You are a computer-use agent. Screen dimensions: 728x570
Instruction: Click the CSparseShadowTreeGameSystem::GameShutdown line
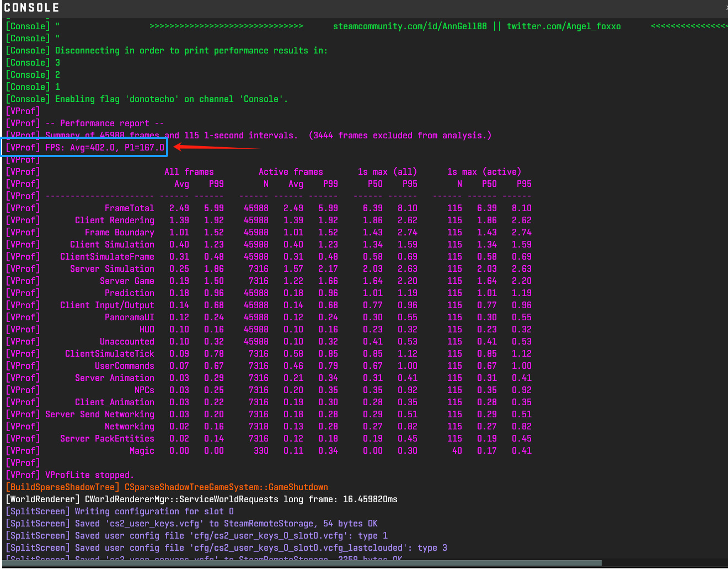pyautogui.click(x=167, y=487)
